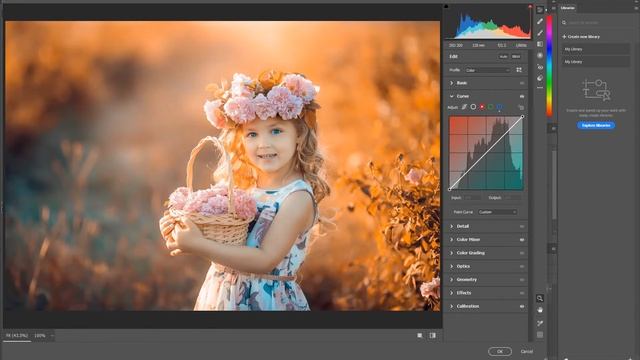
Task: Expand the Optics panel
Action: click(451, 266)
